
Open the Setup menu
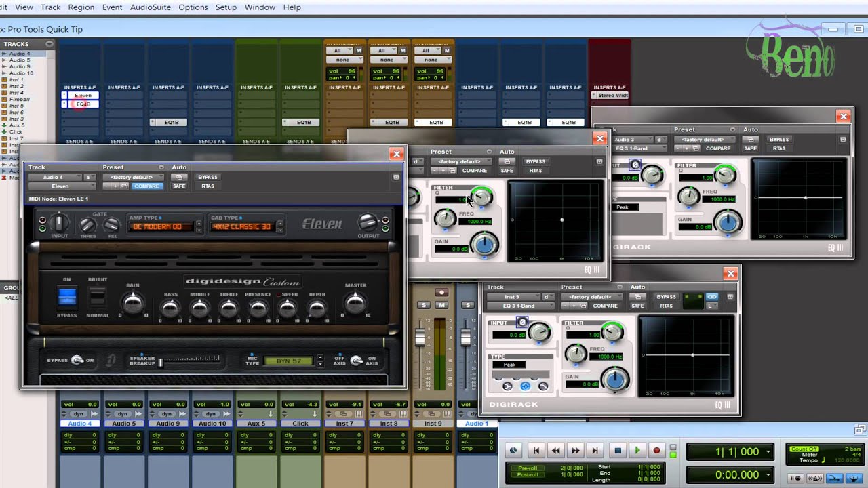[226, 7]
